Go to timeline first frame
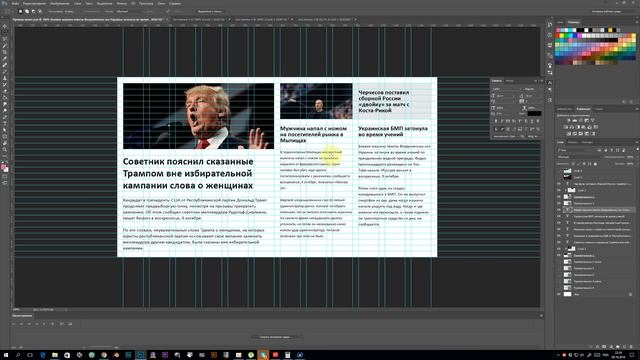The height and width of the screenshot is (360, 640). click(13, 324)
